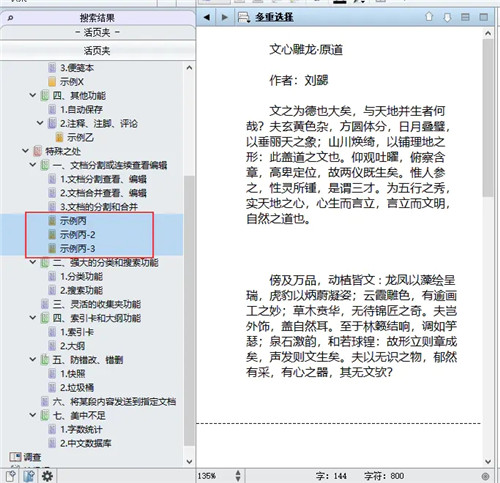Go back with the left arrow in editor header
This screenshot has width=500, height=483.
coord(207,17)
